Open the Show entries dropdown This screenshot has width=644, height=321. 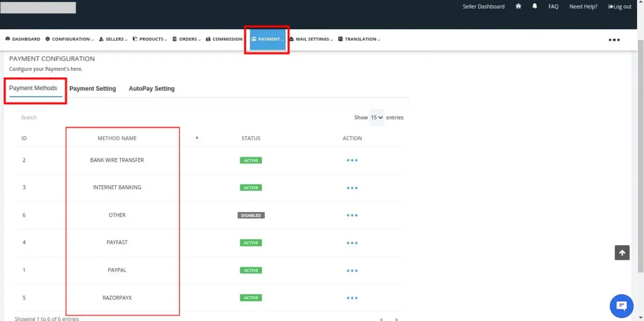pyautogui.click(x=375, y=117)
